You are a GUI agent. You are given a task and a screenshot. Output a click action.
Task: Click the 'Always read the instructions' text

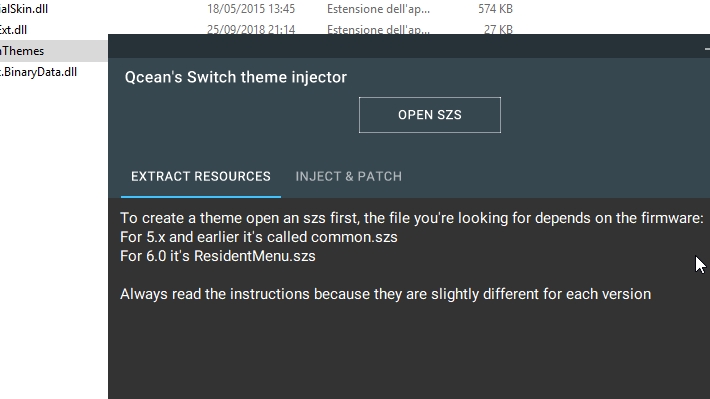click(x=385, y=294)
